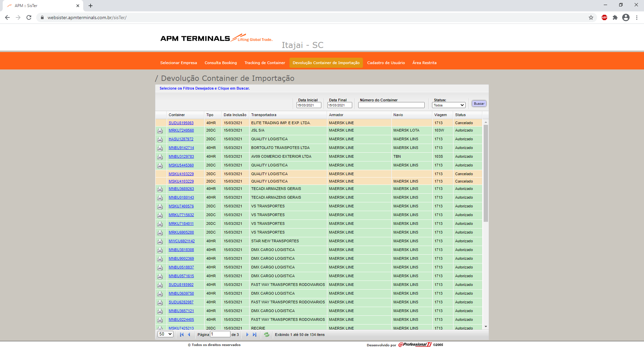Click the print icon for MNBU9142714

[x=160, y=148]
